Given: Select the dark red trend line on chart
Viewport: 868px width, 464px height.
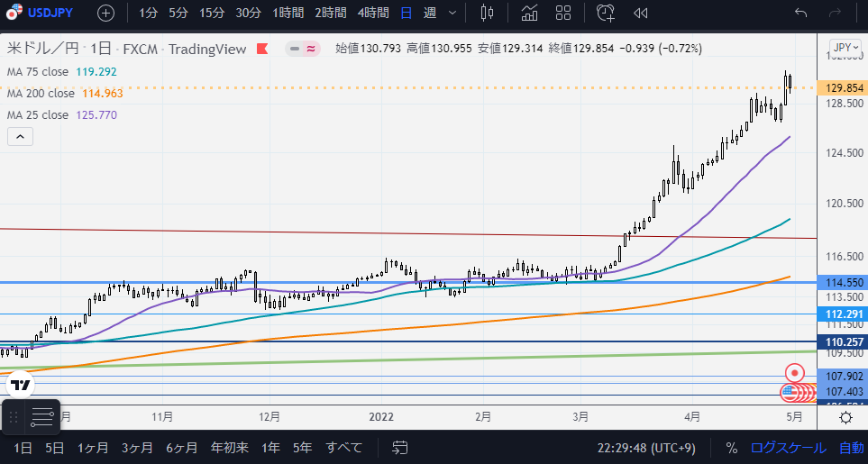Looking at the screenshot, I should 408,233.
